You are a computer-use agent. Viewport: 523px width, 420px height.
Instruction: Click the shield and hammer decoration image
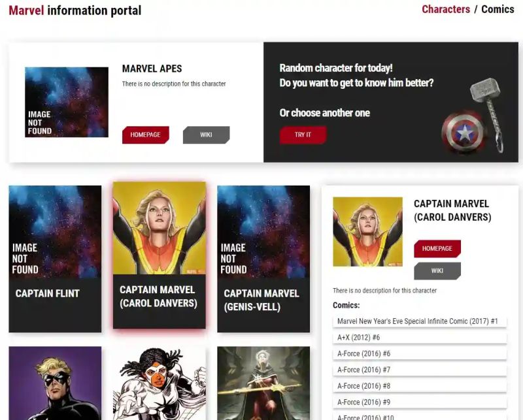(473, 116)
